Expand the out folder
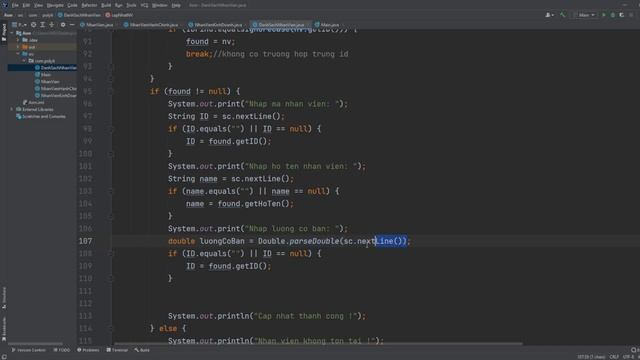The width and height of the screenshot is (640, 360). tap(18, 47)
